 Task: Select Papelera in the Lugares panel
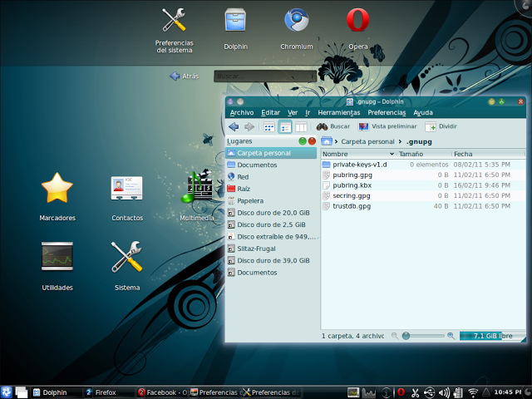pyautogui.click(x=249, y=200)
